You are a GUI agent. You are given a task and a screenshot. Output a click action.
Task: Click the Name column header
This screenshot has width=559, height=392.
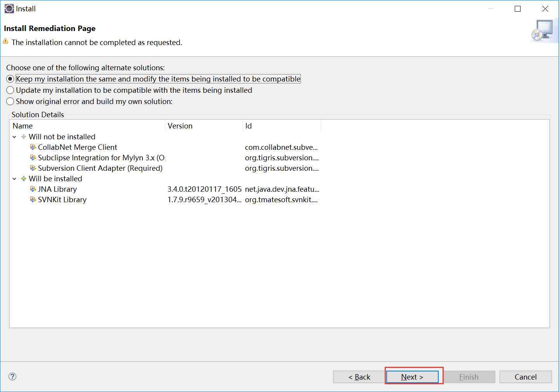click(88, 126)
